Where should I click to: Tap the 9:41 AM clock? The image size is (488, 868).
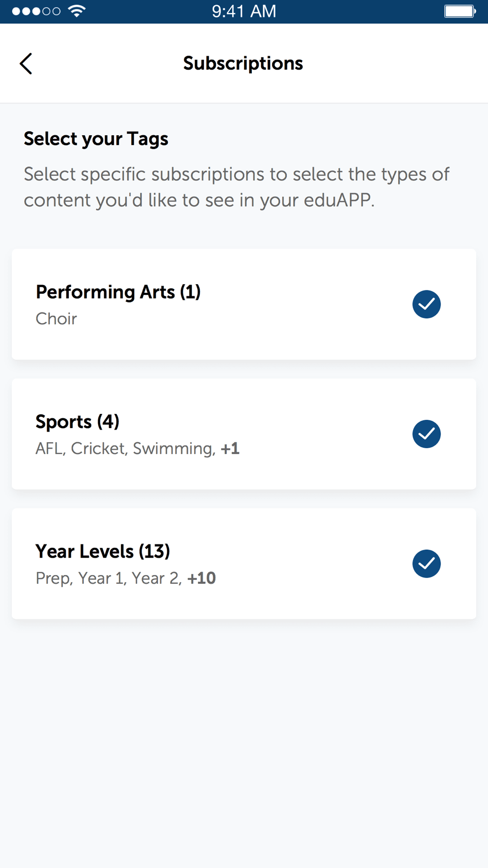coord(244,11)
